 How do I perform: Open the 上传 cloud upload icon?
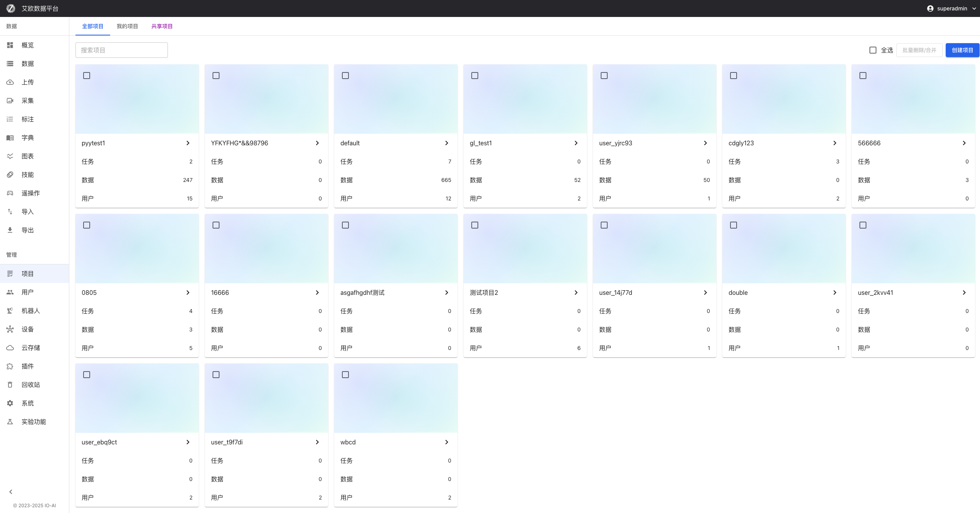point(10,82)
